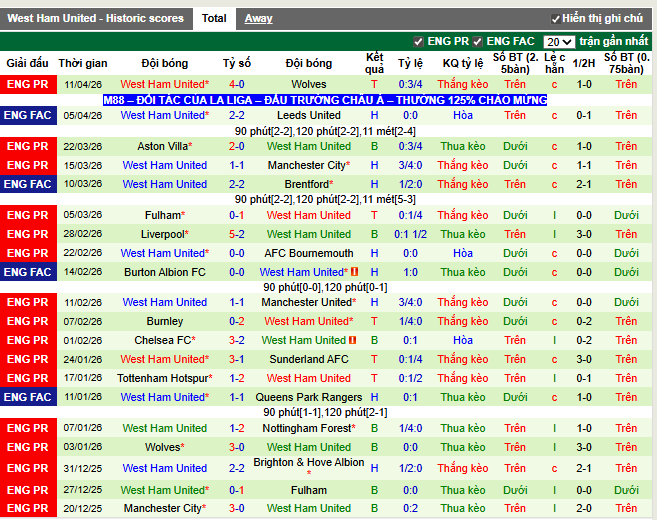Open Brighton & Hove Albion team link
Viewport: 657px width, 520px height.
click(x=309, y=463)
